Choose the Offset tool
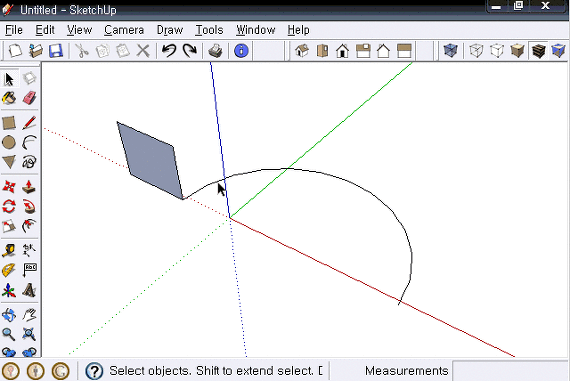The width and height of the screenshot is (570, 381). click(29, 226)
